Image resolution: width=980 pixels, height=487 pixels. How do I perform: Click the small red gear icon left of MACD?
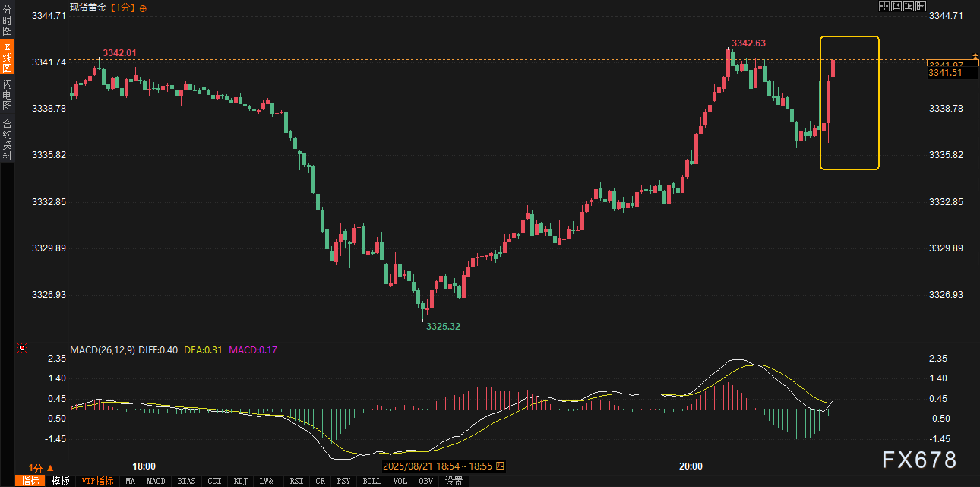coord(23,349)
